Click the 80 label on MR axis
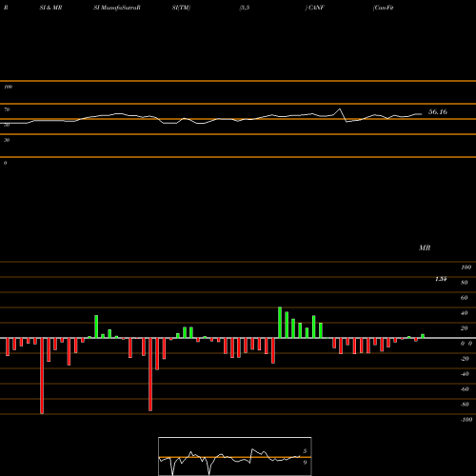This screenshot has height=476, width=476. click(465, 283)
